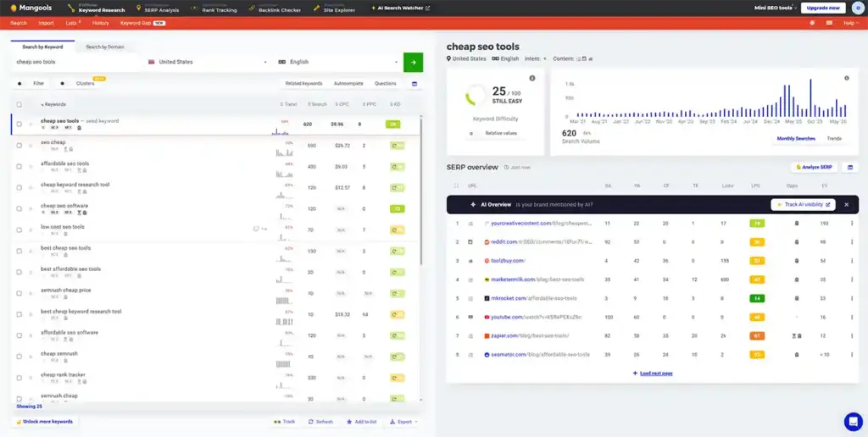Click the keyword list vertical scrollbar
The width and height of the screenshot is (868, 437).
point(421,191)
